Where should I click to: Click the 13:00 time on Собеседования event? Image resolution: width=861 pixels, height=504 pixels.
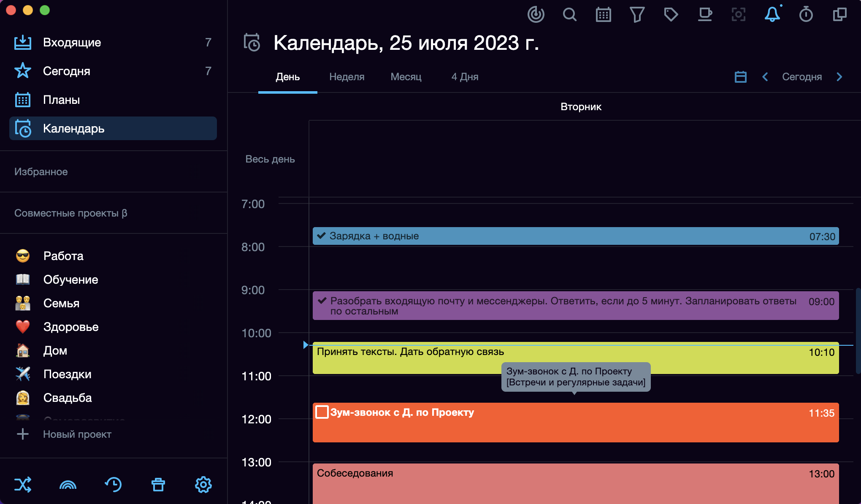[821, 474]
